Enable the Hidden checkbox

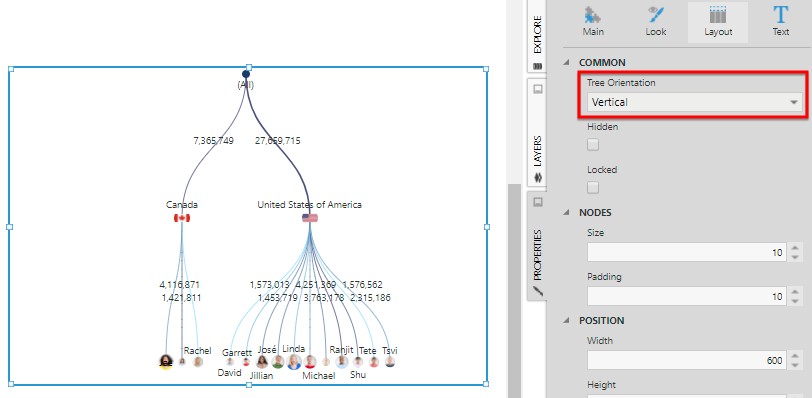click(593, 144)
